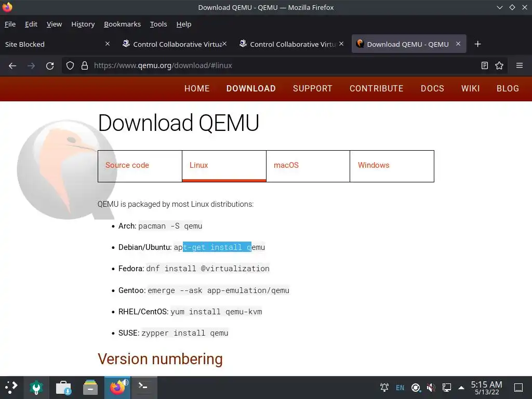Click 'zypper install qemu' command
Image resolution: width=532 pixels, height=399 pixels.
pos(185,333)
